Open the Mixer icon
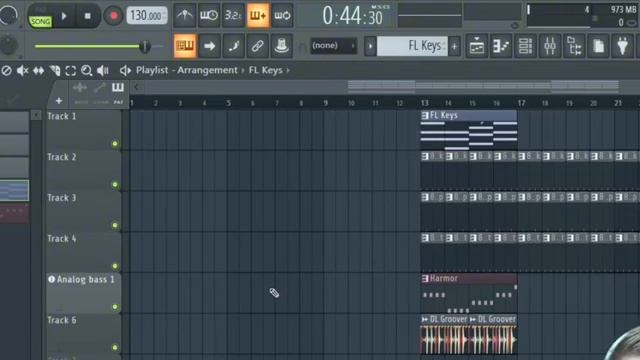This screenshot has width=640, height=360. pos(550,46)
